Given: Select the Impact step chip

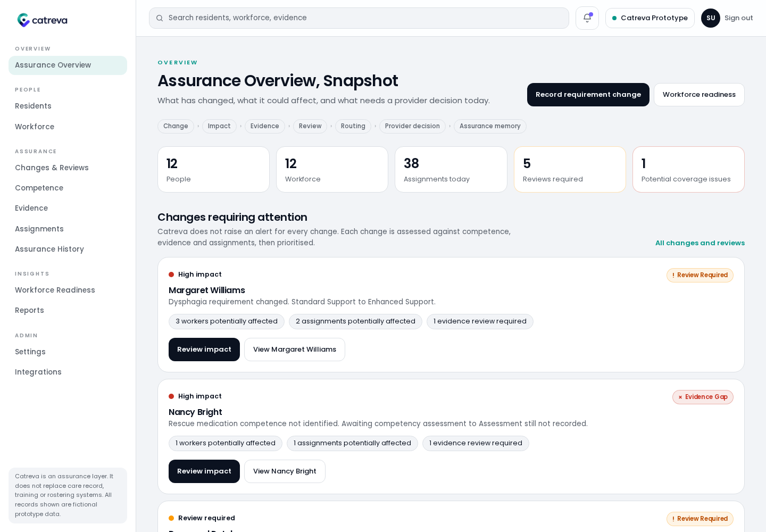Looking at the screenshot, I should coord(219,127).
